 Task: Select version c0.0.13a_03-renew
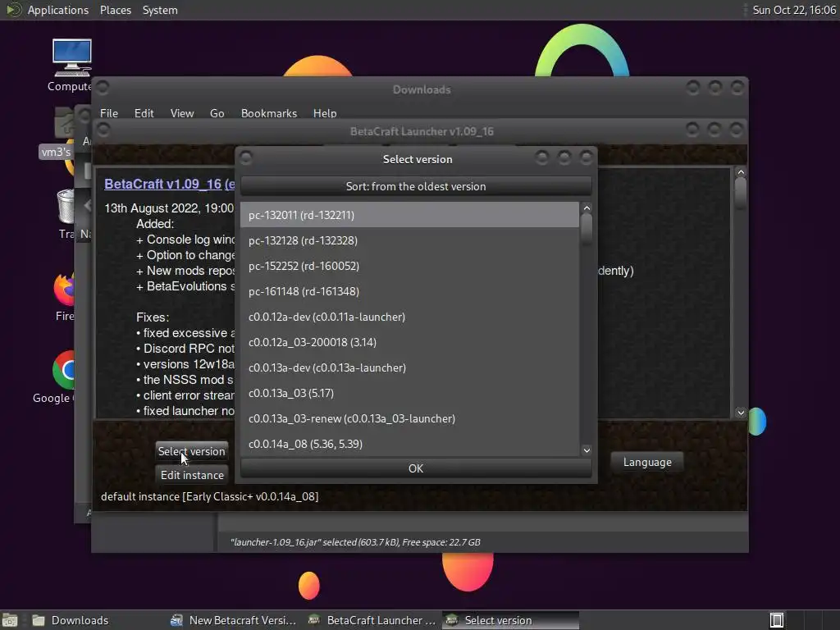tap(409, 418)
